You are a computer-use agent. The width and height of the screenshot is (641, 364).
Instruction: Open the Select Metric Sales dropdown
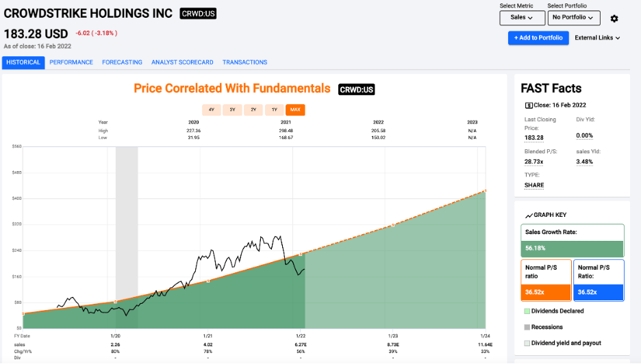point(522,18)
